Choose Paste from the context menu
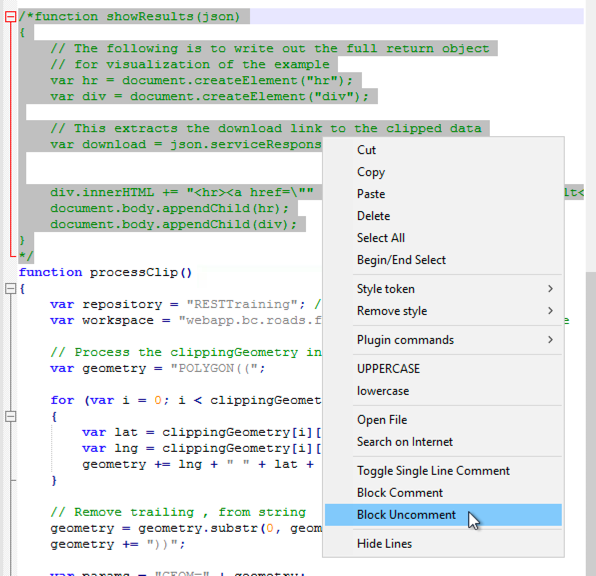The image size is (596, 576). click(x=443, y=194)
